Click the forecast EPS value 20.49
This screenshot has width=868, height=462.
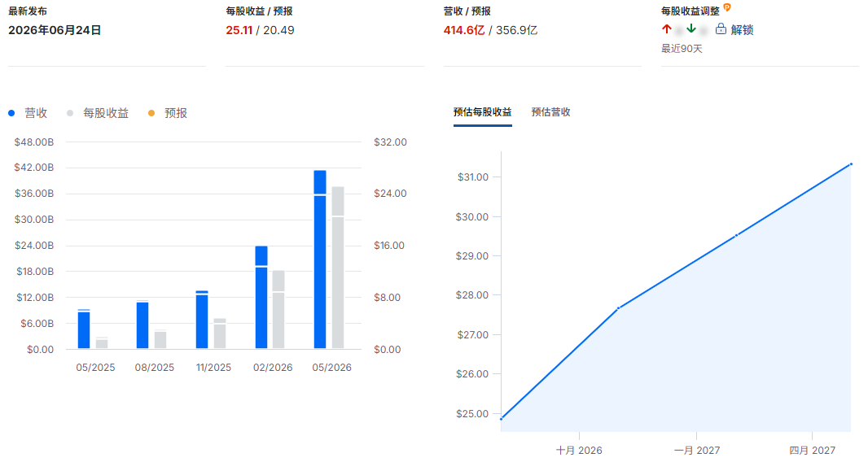[x=278, y=30]
